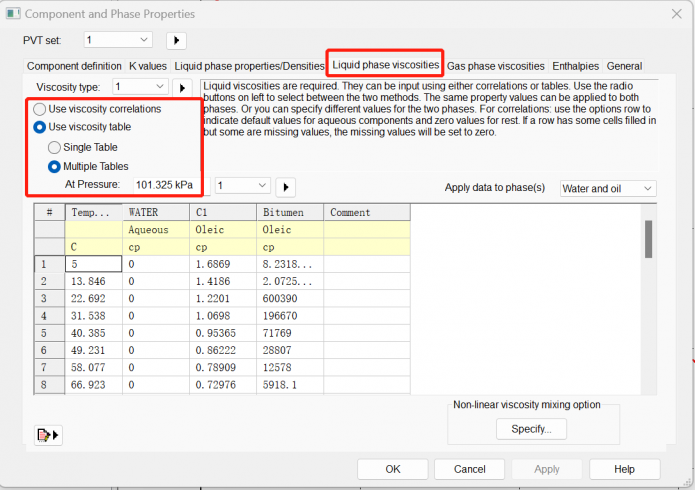Click the At Pressure value field
Viewport: 695px width, 490px height.
(163, 185)
